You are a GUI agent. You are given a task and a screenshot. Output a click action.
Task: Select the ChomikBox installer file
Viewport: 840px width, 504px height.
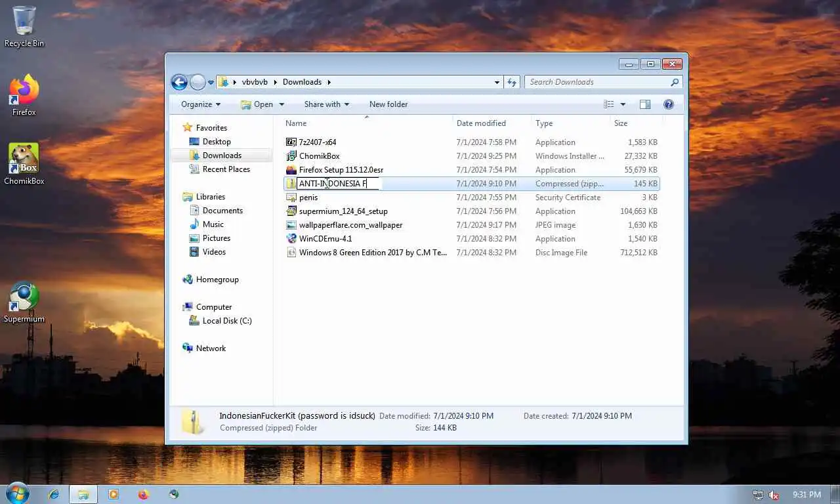point(471,156)
